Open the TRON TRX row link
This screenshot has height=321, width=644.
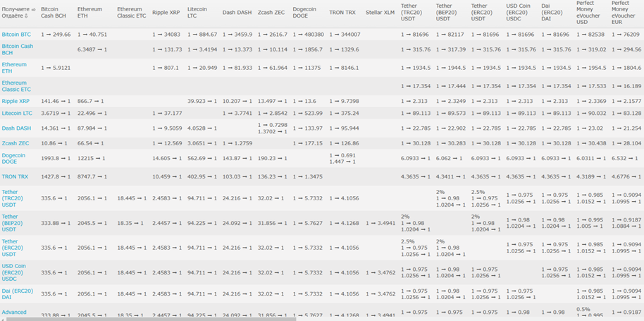pyautogui.click(x=15, y=176)
